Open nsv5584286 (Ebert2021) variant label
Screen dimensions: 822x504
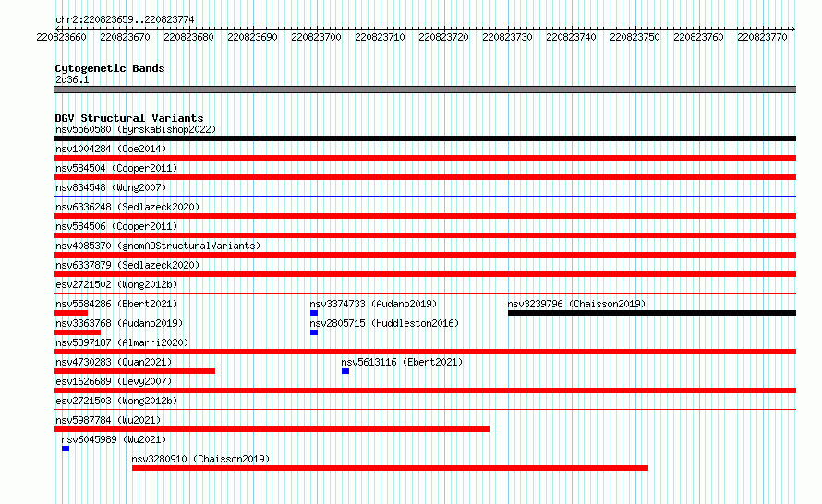point(116,304)
